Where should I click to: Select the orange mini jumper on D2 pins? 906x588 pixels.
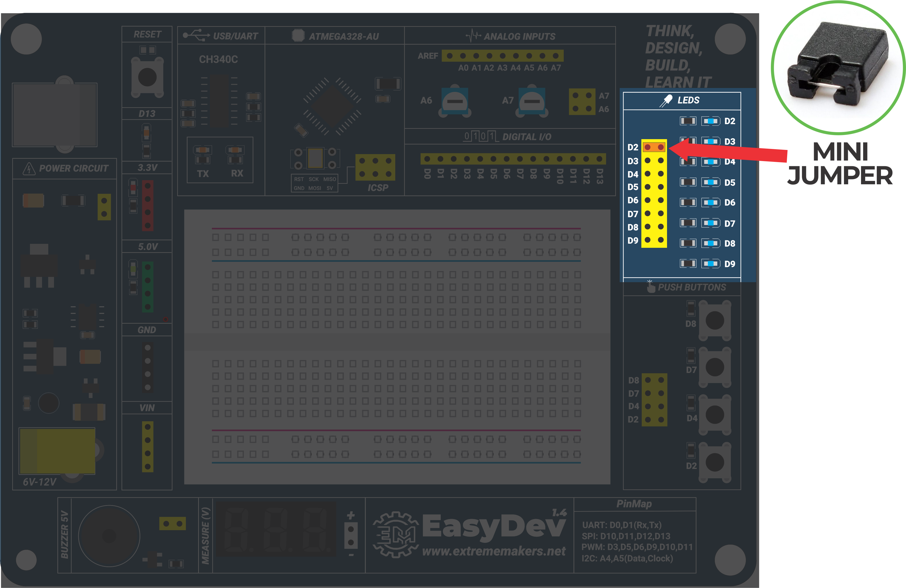[654, 147]
